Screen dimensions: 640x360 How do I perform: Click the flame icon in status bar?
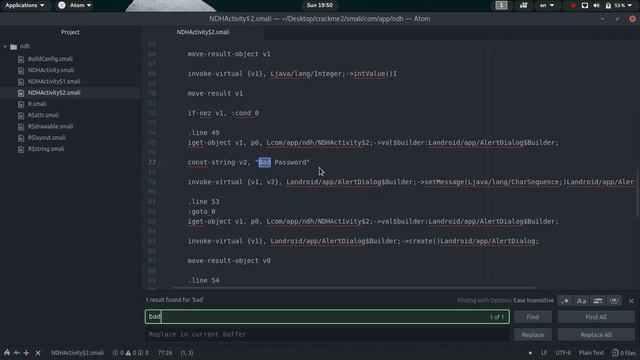tap(7, 353)
